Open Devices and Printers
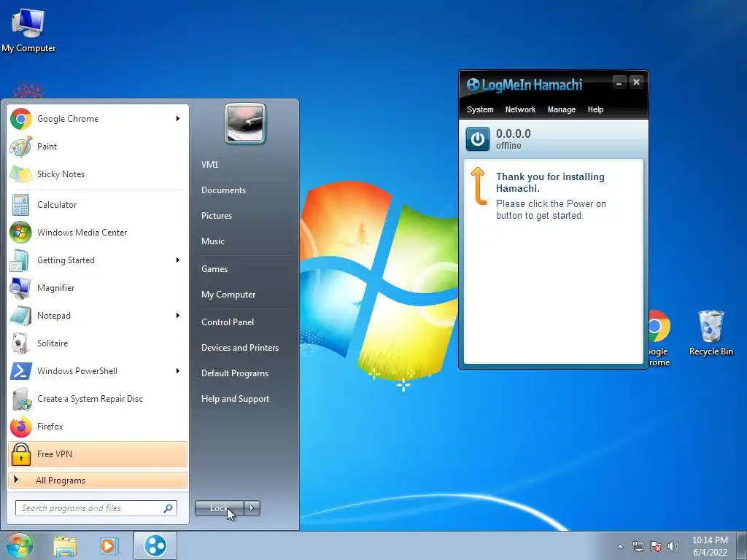 coord(239,348)
